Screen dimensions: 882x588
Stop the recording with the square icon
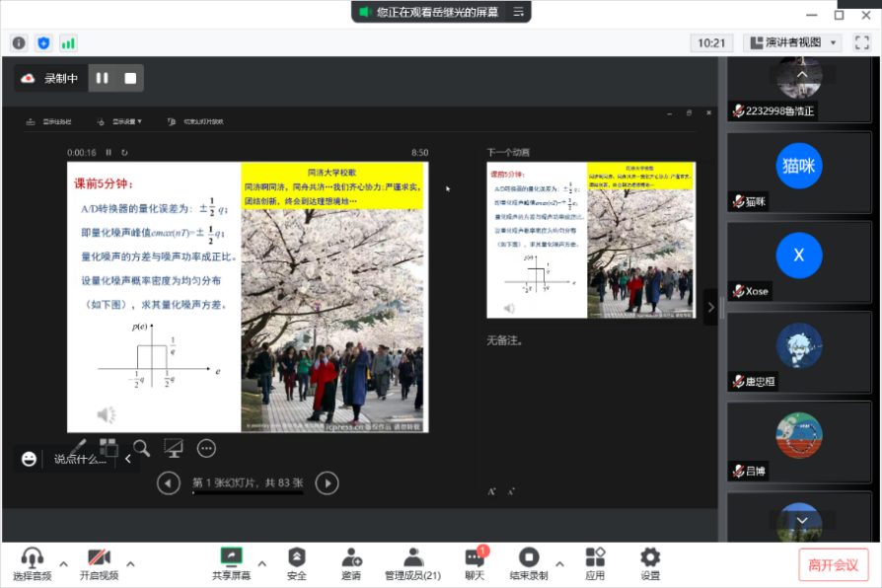tap(129, 77)
